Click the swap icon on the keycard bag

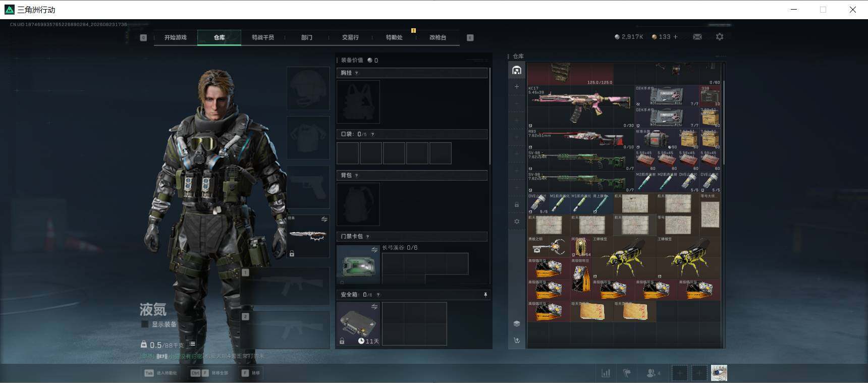[x=374, y=250]
